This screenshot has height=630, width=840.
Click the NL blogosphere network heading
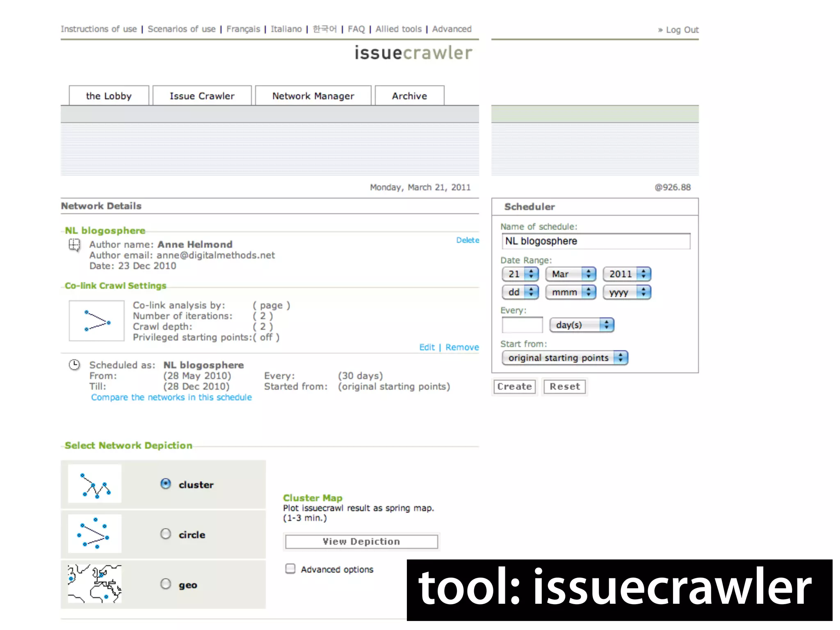point(105,231)
